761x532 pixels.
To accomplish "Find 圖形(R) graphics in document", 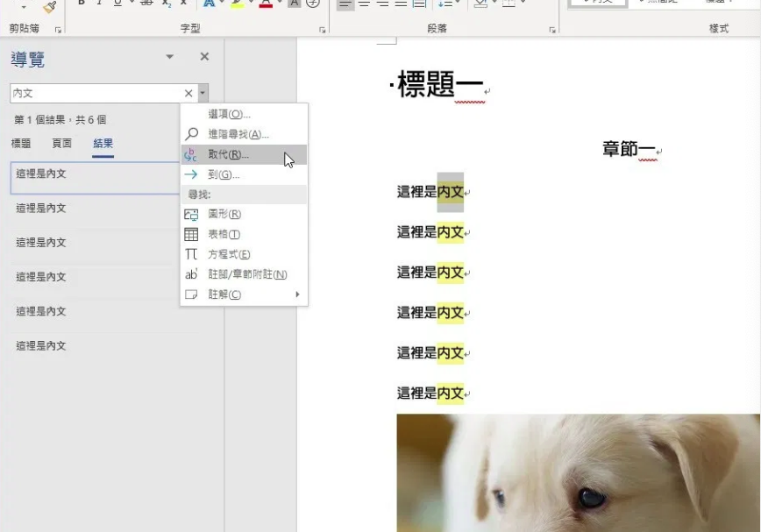I will click(x=244, y=214).
